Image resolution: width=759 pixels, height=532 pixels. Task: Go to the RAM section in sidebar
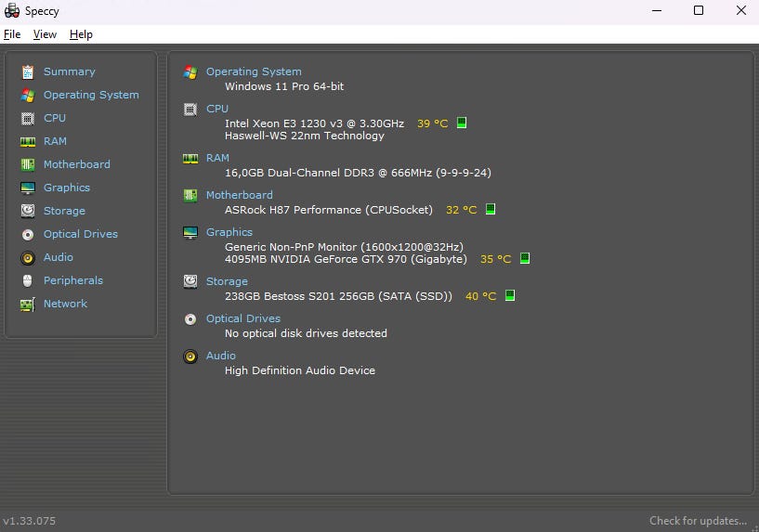click(55, 141)
